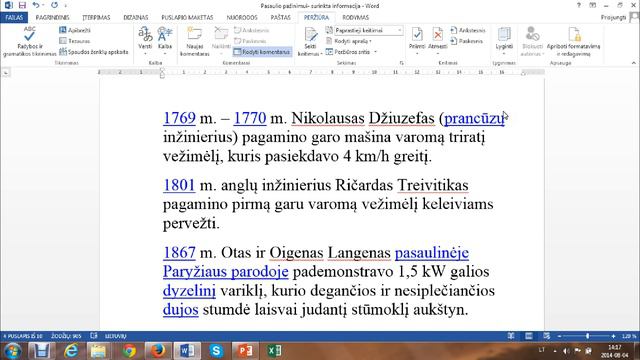Switch to NUORODOS tab
640x360 pixels.
(242, 18)
